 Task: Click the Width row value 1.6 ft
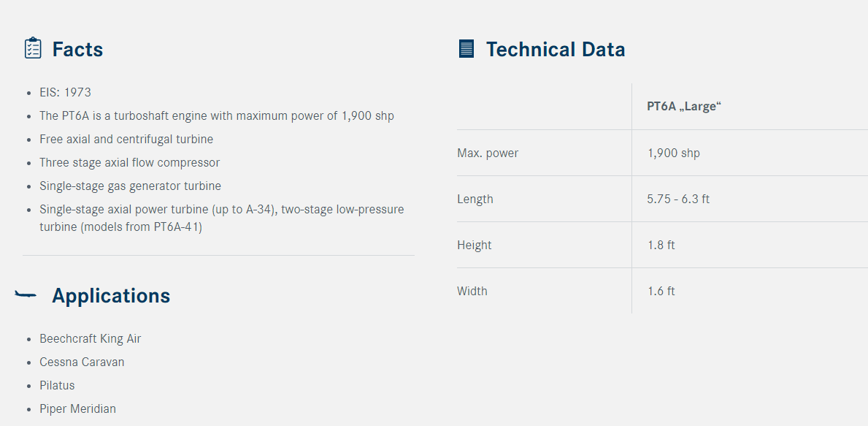[661, 291]
